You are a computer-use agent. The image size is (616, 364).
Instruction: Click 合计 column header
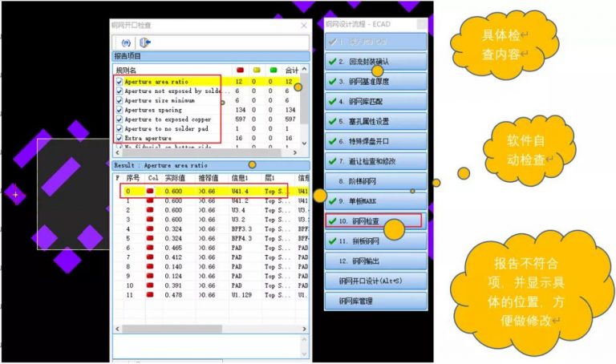[291, 71]
